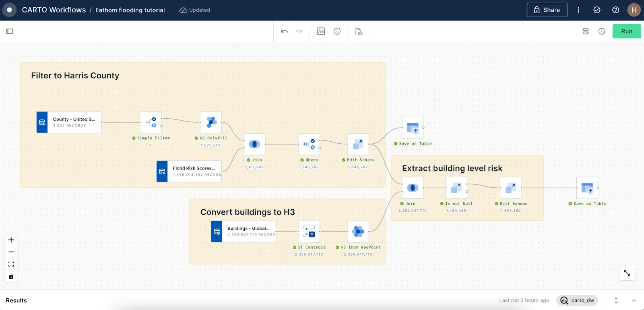The width and height of the screenshot is (644, 310).
Task: Select the Save as Table node near Edit Schema
Action: (413, 128)
